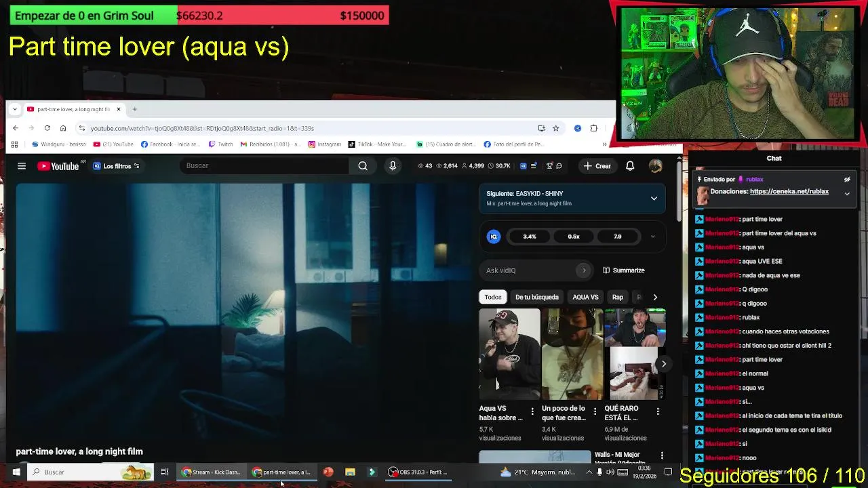Open the Chrome tab search dropdown arrow

coord(15,109)
